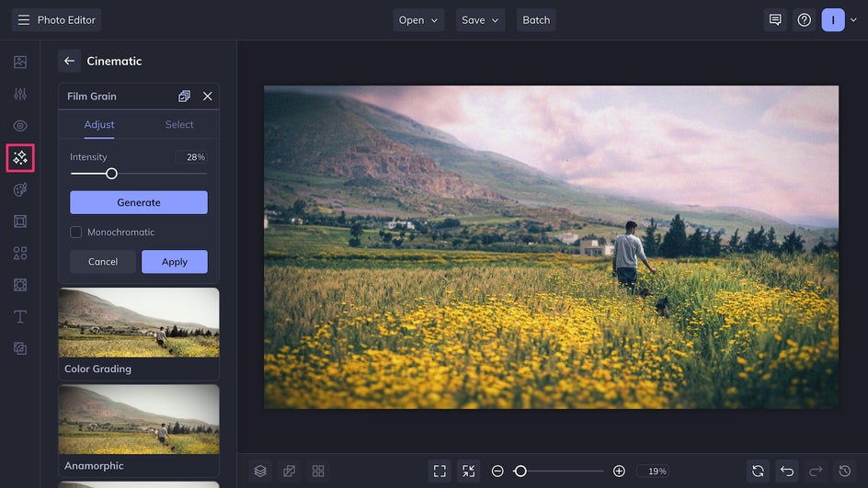Click the Photo Editor title text
The width and height of the screenshot is (868, 488).
(x=66, y=20)
